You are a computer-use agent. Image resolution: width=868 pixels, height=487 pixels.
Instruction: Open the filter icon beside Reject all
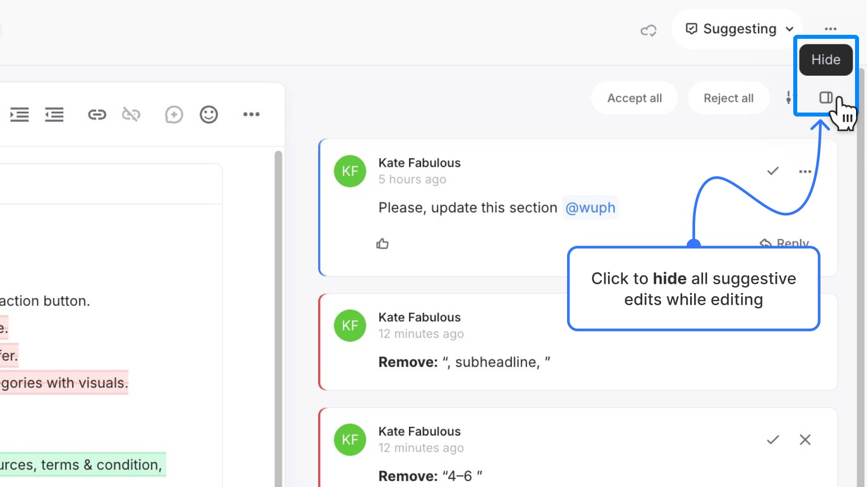[x=788, y=98]
